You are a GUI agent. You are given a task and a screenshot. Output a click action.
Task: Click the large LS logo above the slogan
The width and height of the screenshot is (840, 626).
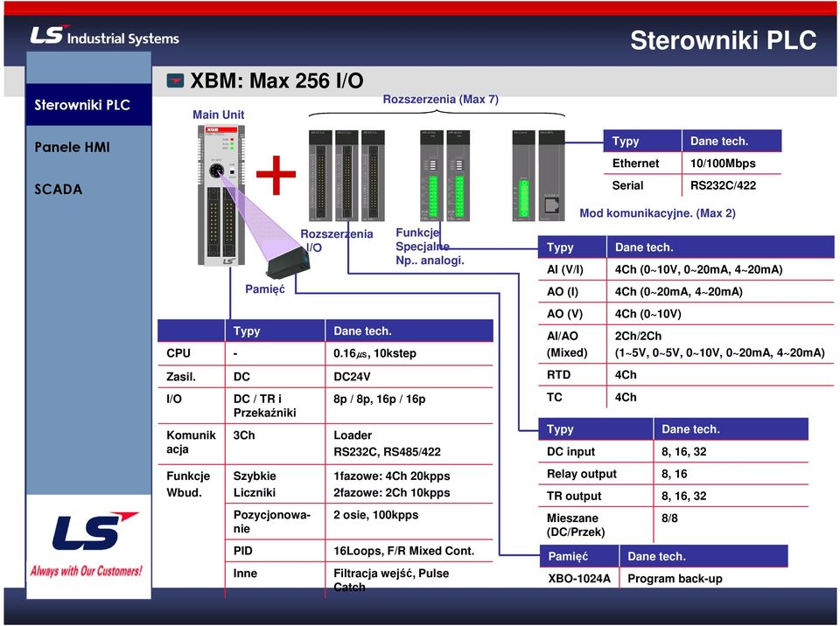(94, 532)
